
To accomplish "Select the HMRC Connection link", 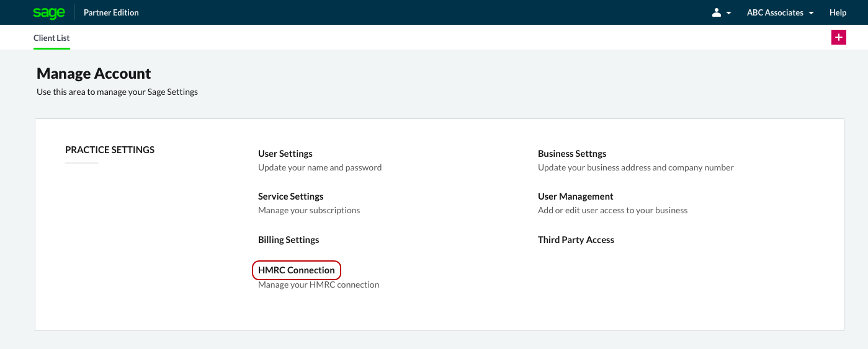I will click(x=297, y=270).
